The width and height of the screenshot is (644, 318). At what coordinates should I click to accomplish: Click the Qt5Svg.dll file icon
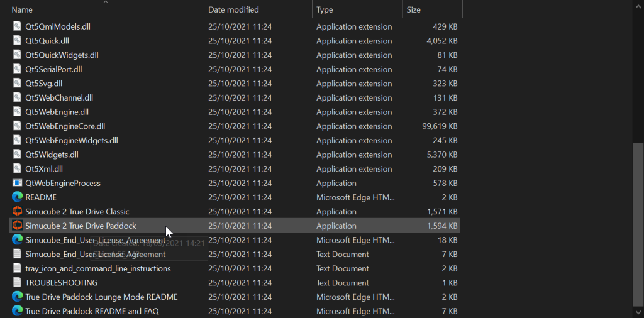(x=17, y=84)
